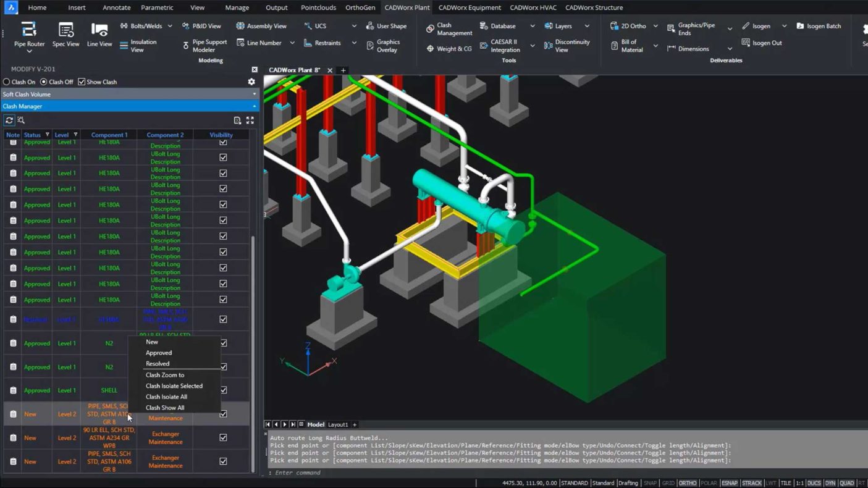Screen dimensions: 868x488
Task: Switch to the CADWorx Equipment ribbon tab
Action: [x=470, y=7]
